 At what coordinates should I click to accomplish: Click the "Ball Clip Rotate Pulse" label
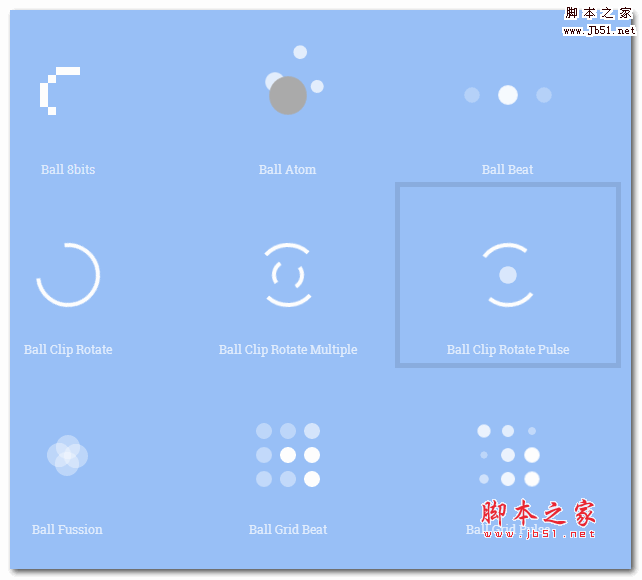[508, 350]
